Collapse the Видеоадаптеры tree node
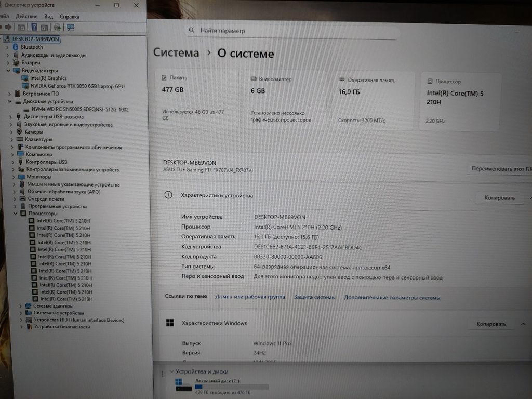532x399 pixels. click(x=8, y=70)
